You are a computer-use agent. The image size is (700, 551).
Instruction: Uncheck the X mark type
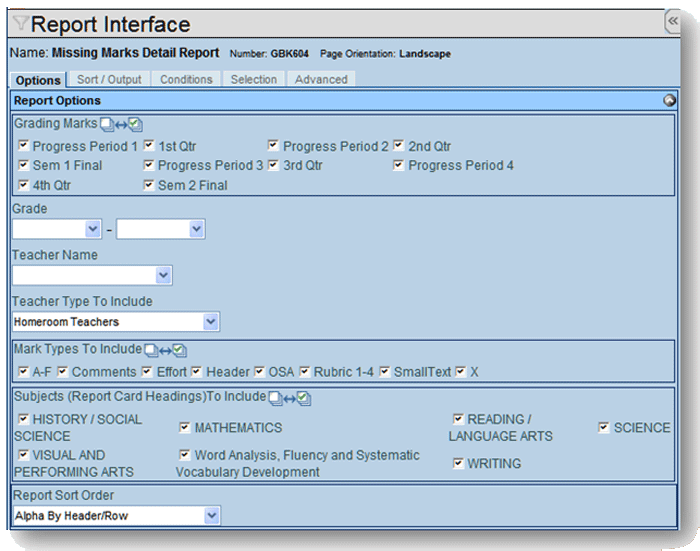pyautogui.click(x=461, y=371)
